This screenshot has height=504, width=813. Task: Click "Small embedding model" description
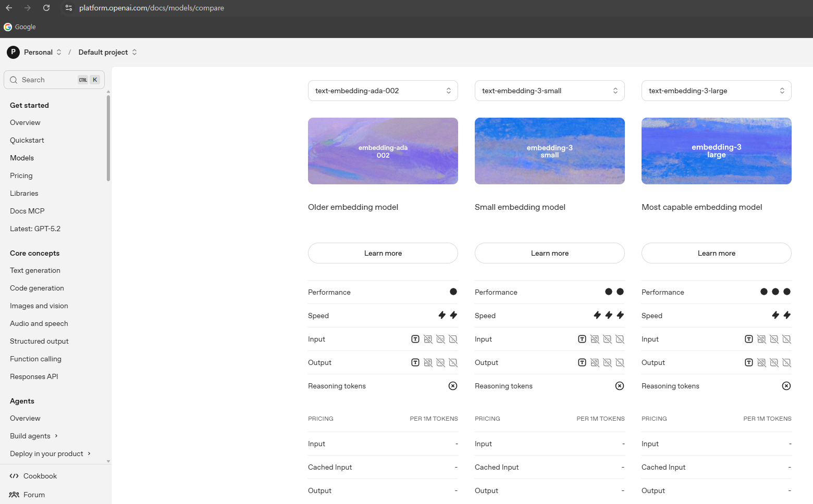pos(520,207)
